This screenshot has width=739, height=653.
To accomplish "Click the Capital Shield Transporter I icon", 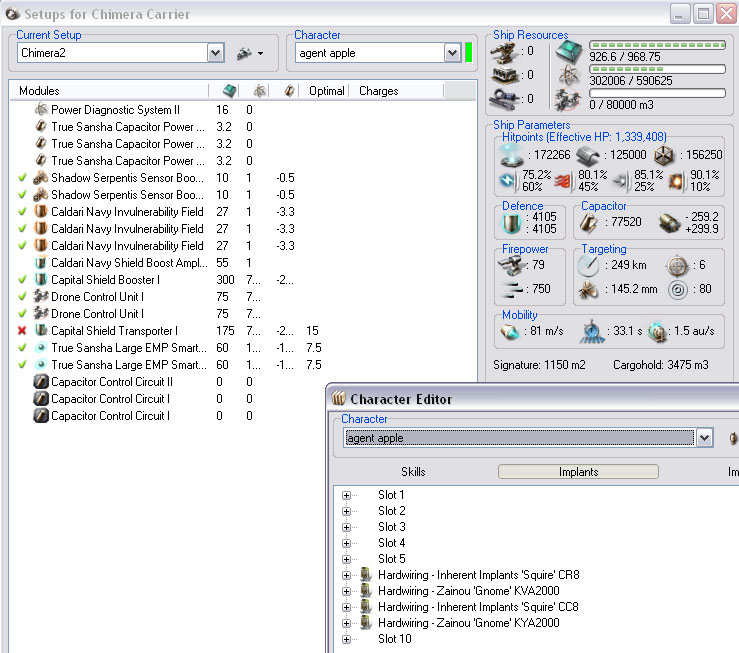I will tap(41, 330).
